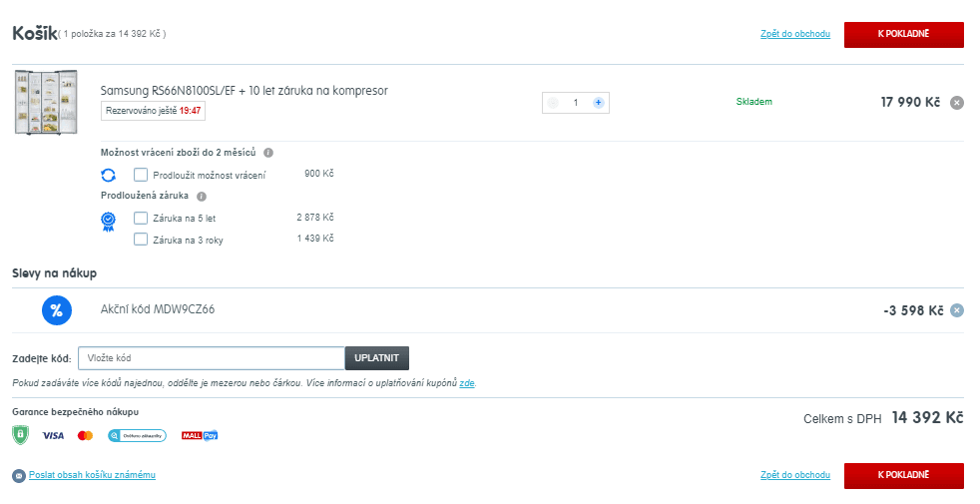
Task: Click the 900 Kč return extension price
Action: click(318, 174)
